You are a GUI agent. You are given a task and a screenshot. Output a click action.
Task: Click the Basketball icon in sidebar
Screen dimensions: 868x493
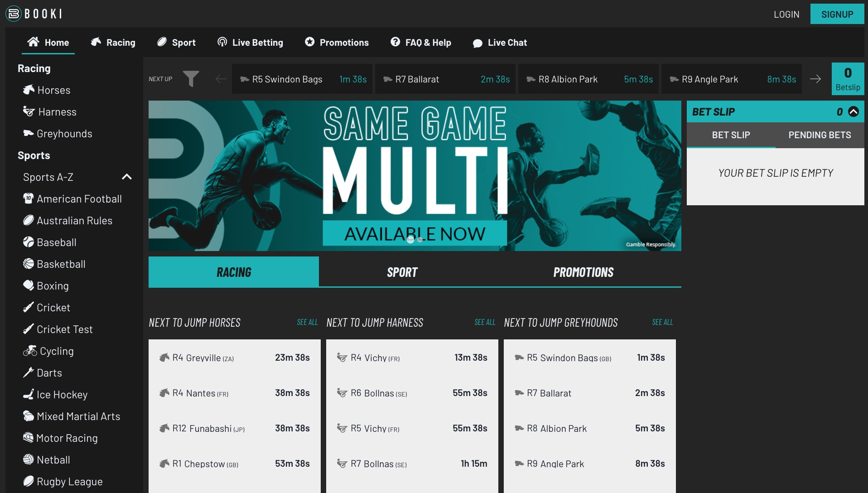click(29, 264)
